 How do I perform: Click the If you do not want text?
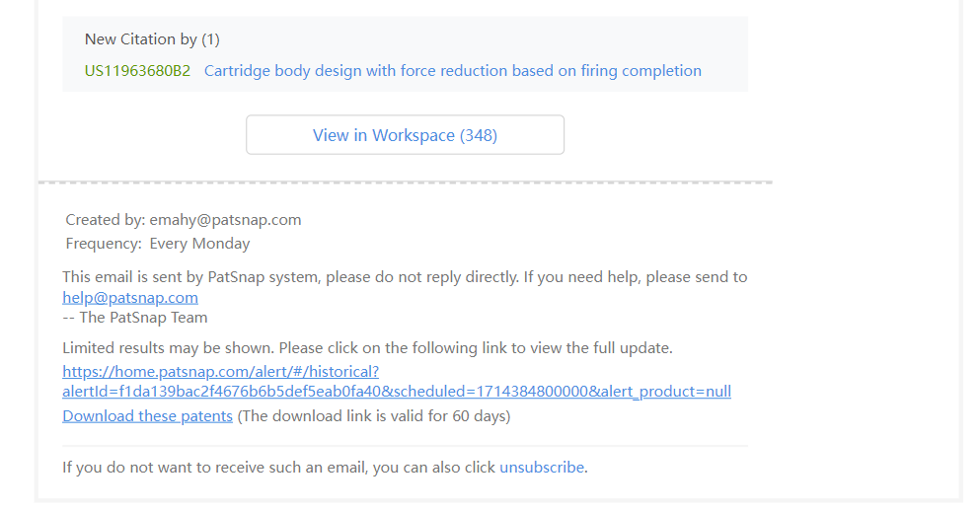click(278, 468)
